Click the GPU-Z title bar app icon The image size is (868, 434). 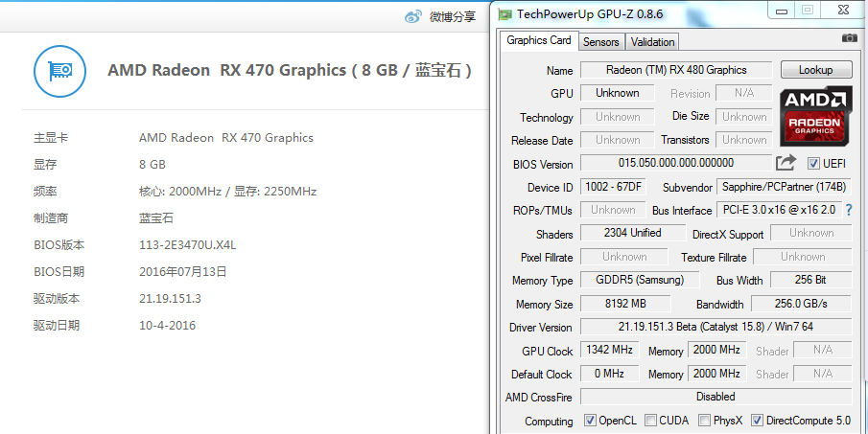pyautogui.click(x=505, y=13)
